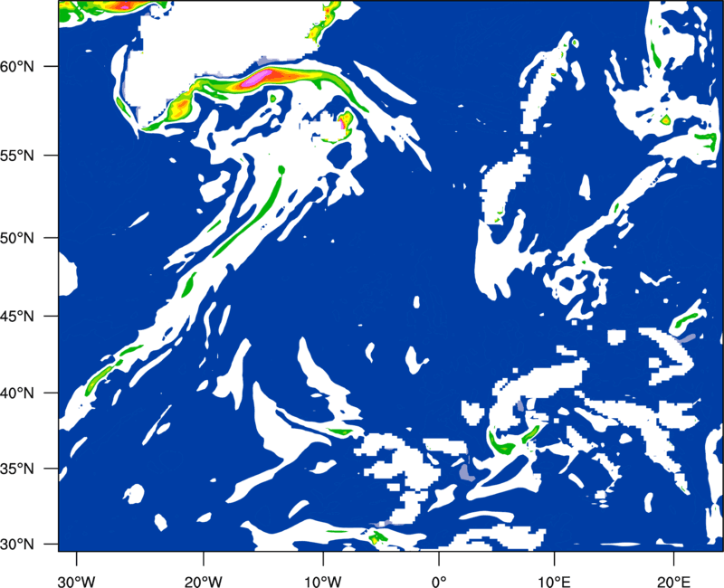Click the 60°N latitude label
The image size is (724, 588).
tap(17, 66)
